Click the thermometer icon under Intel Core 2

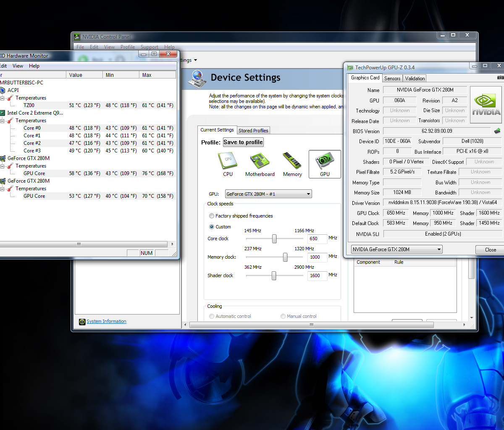pos(10,121)
